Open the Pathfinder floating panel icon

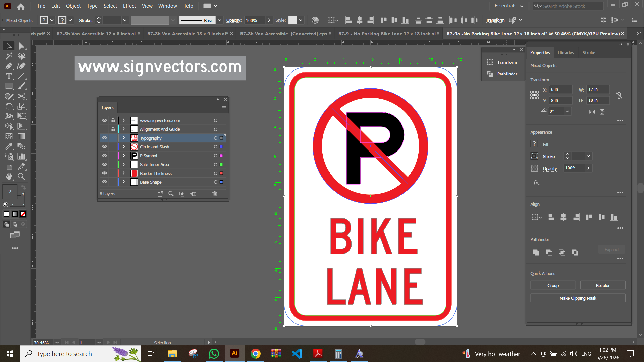coord(490,74)
